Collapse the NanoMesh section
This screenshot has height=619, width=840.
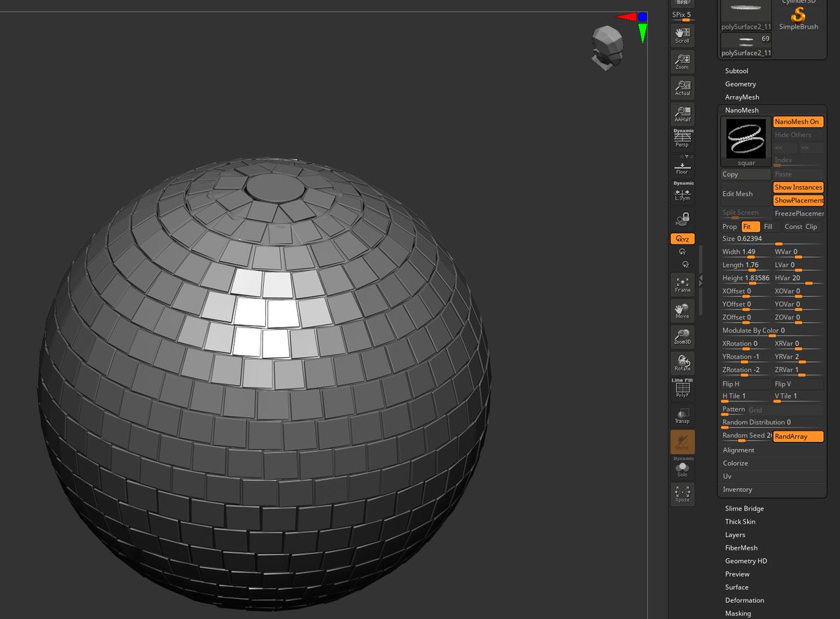click(741, 111)
